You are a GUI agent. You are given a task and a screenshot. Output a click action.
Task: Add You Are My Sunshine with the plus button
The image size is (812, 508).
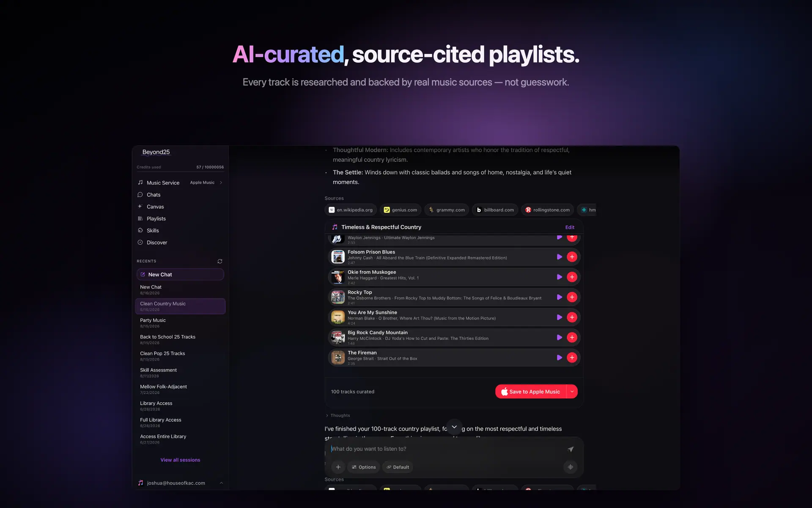coord(572,317)
